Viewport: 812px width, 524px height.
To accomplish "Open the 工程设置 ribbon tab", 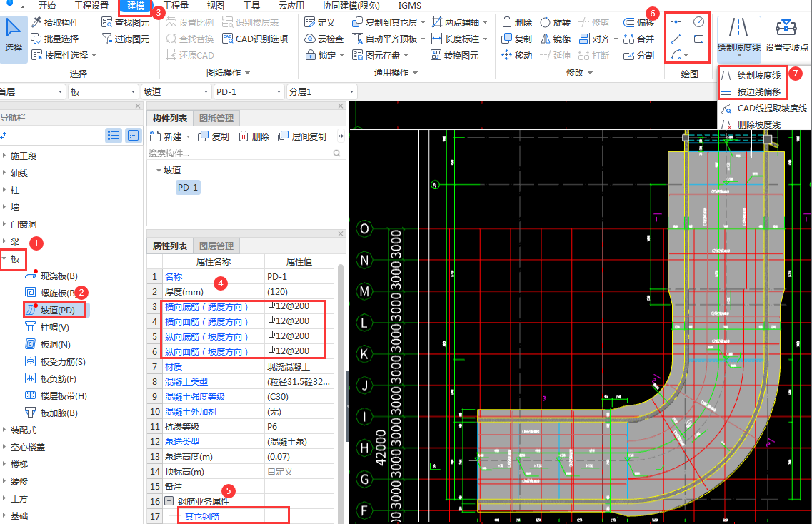I will tap(91, 6).
